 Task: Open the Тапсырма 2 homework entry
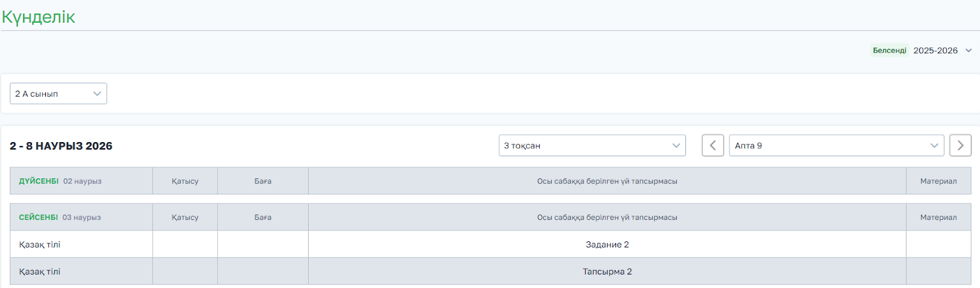(x=607, y=271)
